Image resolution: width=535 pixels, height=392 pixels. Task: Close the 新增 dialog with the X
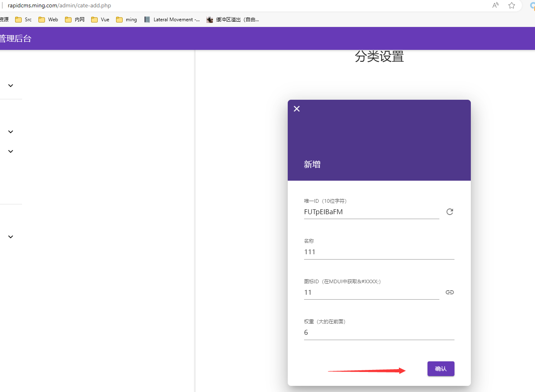tap(296, 108)
